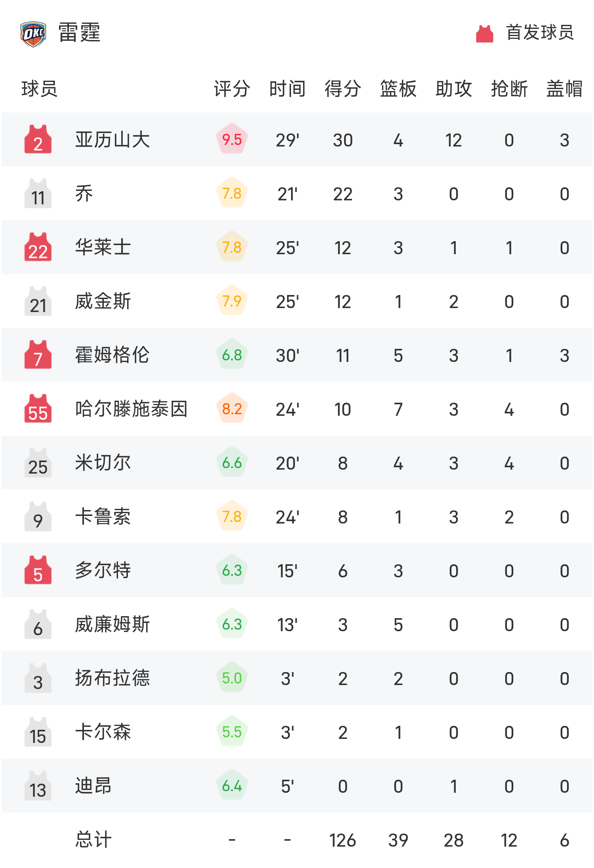Image resolution: width=594 pixels, height=868 pixels.
Task: Open player 哈尔滕施泰因's profile
Action: (x=131, y=409)
